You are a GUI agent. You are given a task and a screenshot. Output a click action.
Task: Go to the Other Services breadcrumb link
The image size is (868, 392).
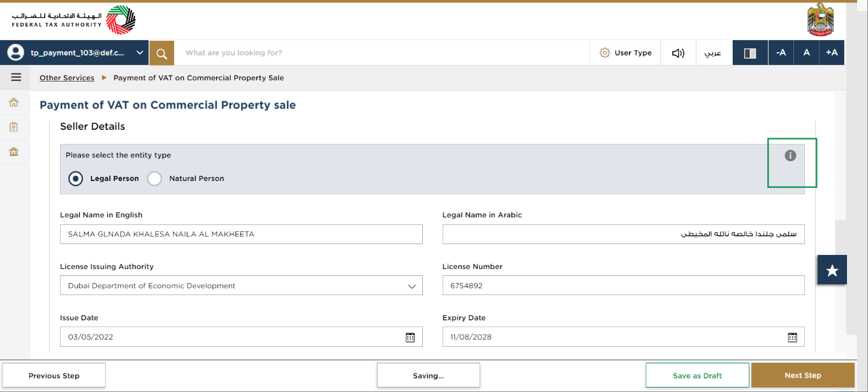pyautogui.click(x=67, y=78)
